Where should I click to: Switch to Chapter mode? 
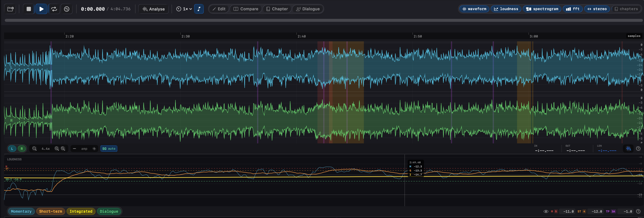click(x=277, y=9)
